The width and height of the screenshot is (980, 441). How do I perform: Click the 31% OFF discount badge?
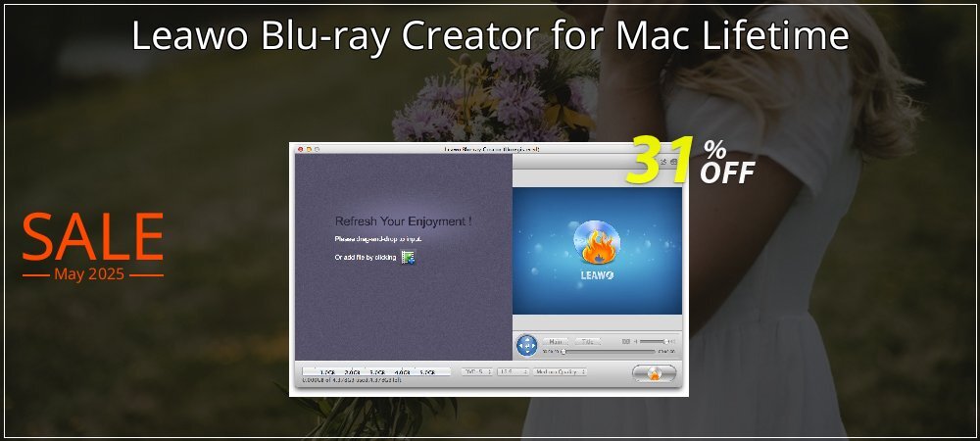(691, 161)
